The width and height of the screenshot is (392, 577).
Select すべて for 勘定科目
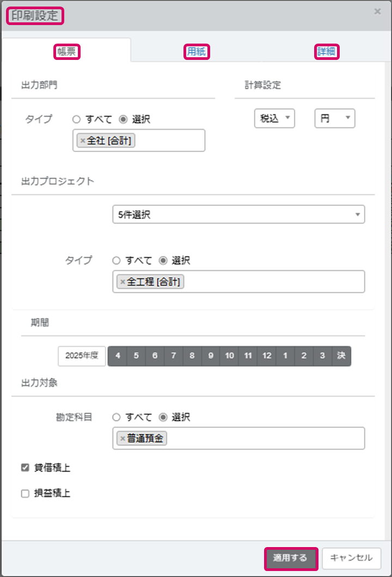pyautogui.click(x=117, y=417)
